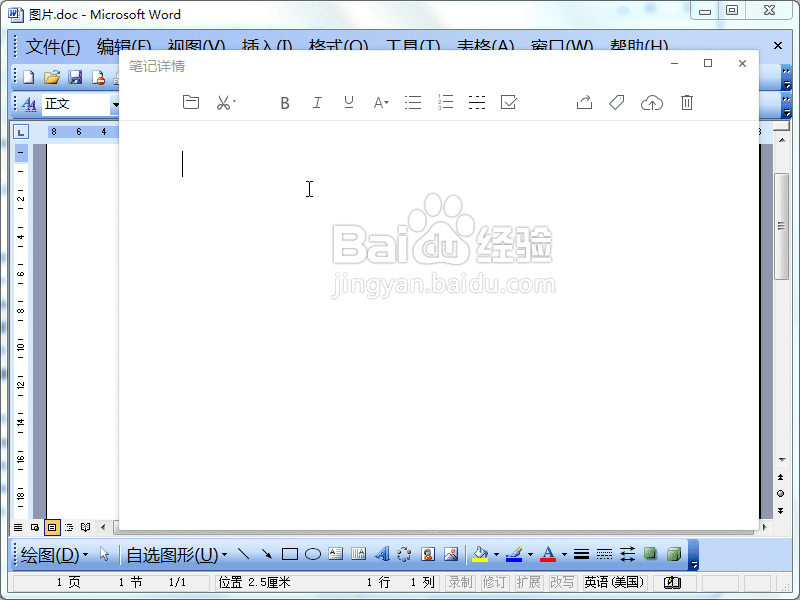800x600 pixels.
Task: Select the Oval drawing tool
Action: 313,554
